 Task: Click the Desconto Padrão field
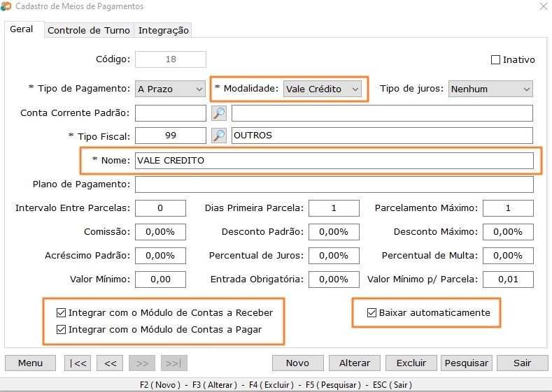(x=334, y=232)
